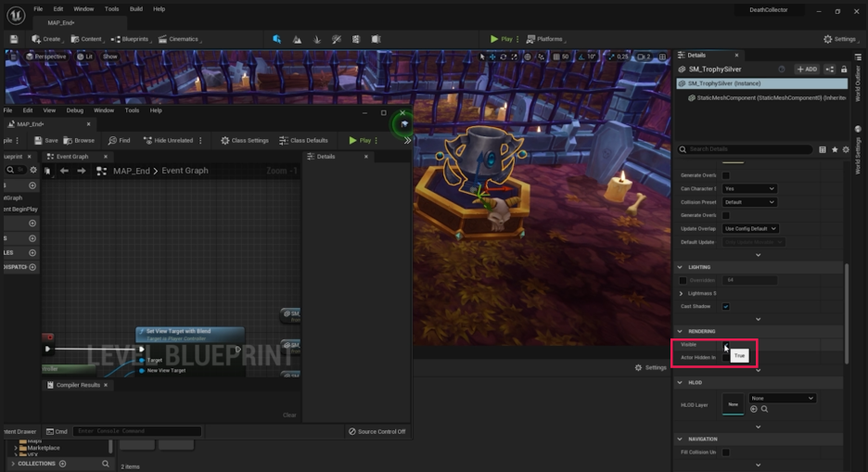Click the Enter Console Command field

[x=136, y=431]
